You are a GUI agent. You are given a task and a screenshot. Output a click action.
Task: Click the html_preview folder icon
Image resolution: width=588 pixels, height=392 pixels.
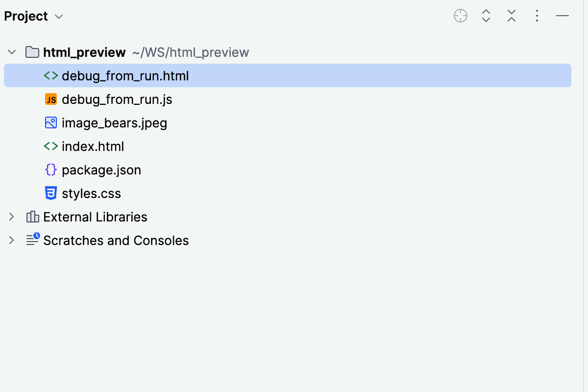pyautogui.click(x=32, y=52)
